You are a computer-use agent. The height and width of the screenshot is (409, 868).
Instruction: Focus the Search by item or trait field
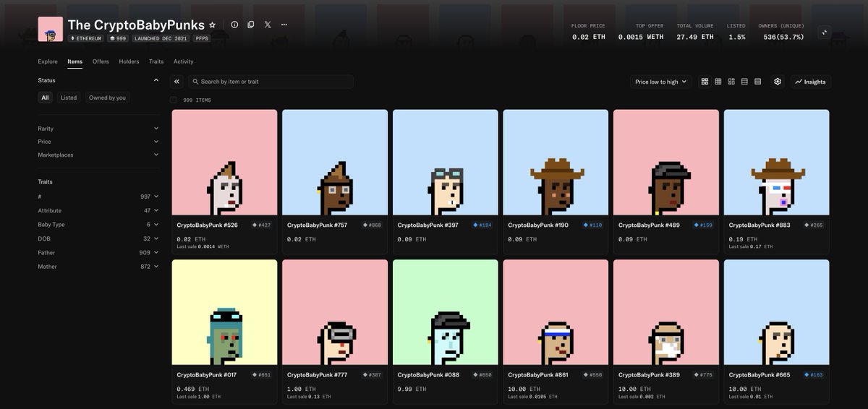pyautogui.click(x=271, y=82)
